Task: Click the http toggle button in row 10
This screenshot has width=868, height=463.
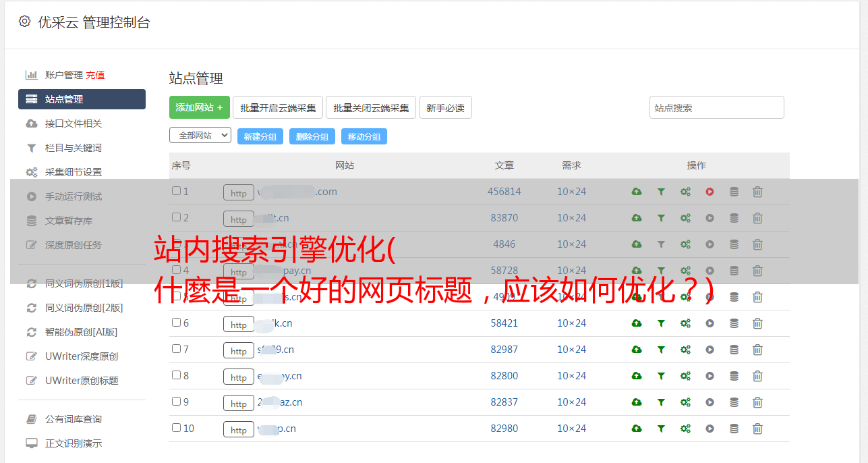Action: click(x=239, y=430)
